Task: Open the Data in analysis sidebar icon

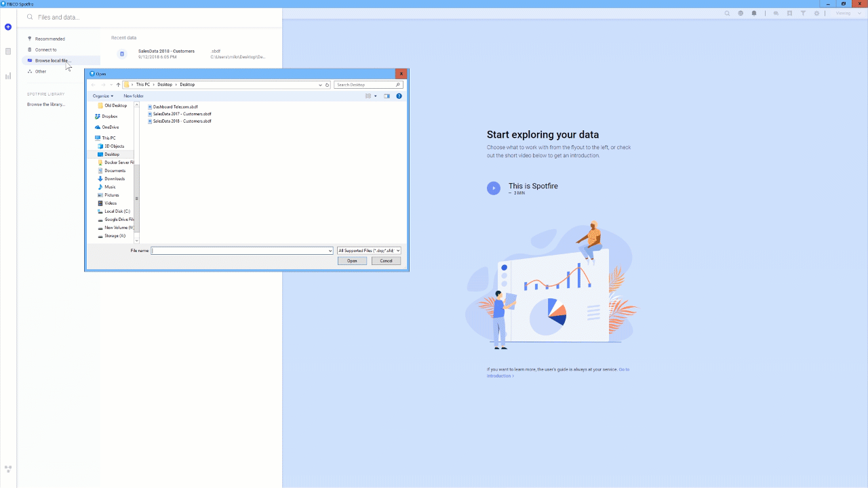Action: click(8, 52)
